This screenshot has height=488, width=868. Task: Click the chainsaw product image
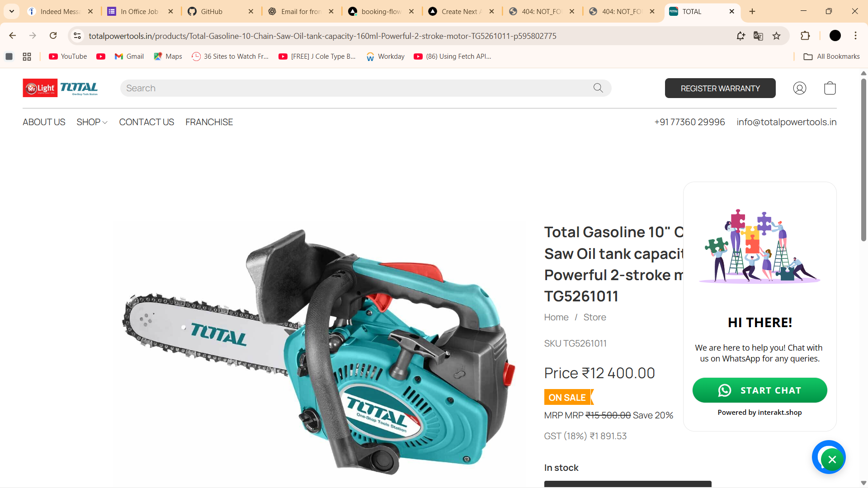(x=318, y=352)
